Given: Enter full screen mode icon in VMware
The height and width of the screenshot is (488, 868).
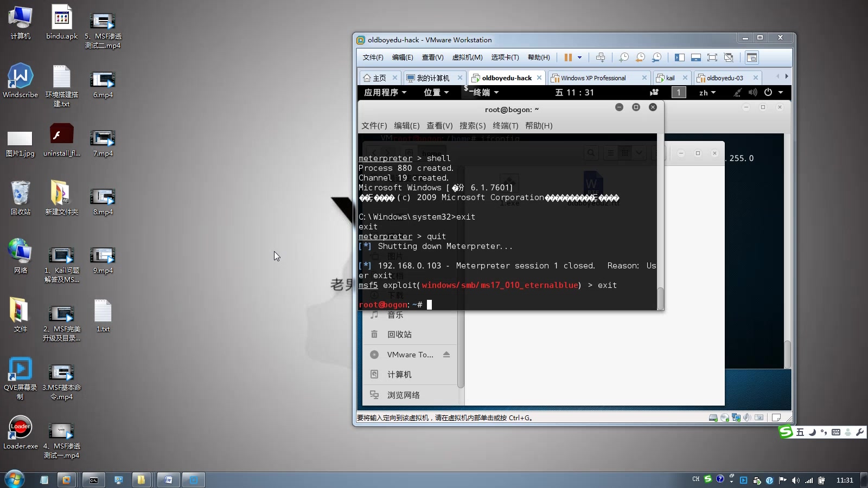Looking at the screenshot, I should coord(712,57).
